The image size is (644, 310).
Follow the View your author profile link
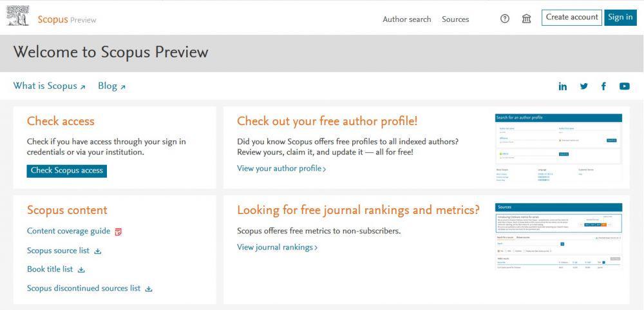coord(281,169)
